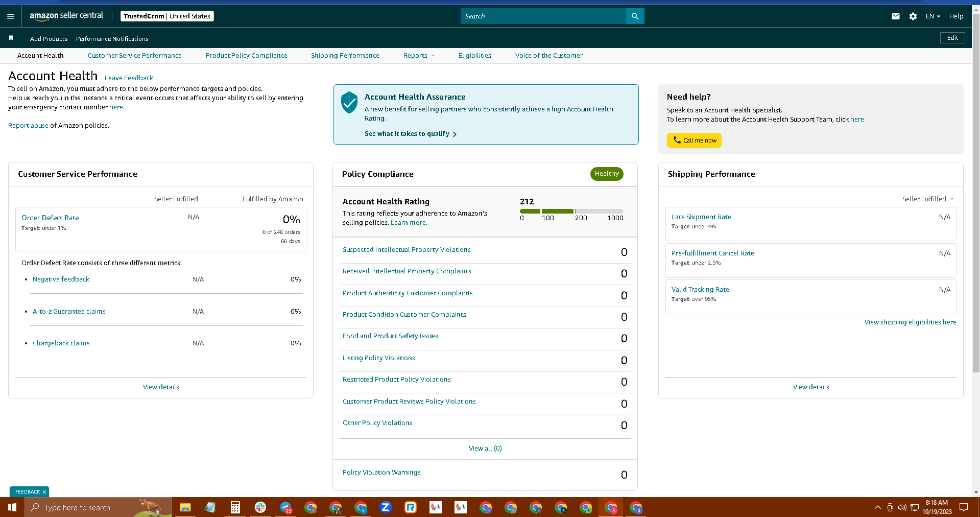Click the chevron after See what it takes to qualify
This screenshot has height=517, width=980.
pos(455,134)
